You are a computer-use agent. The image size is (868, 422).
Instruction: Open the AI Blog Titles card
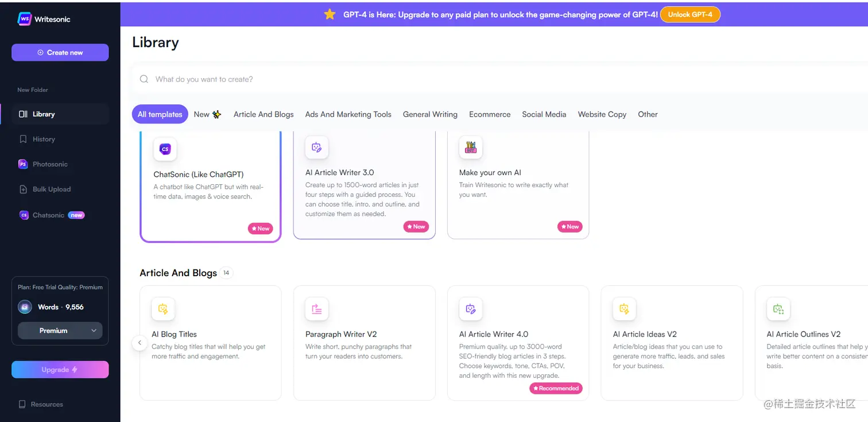[x=211, y=343]
